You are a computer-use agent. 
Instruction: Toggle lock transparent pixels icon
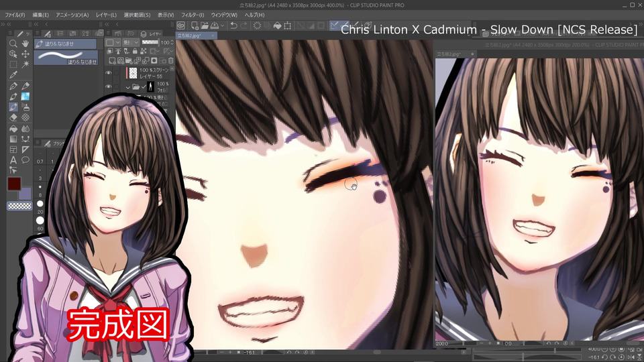[143, 52]
